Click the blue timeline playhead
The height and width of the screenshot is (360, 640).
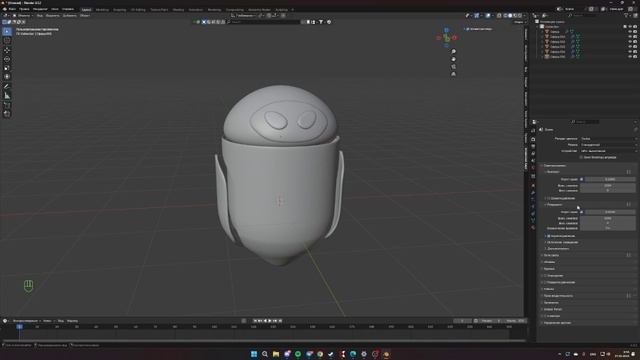(20, 327)
